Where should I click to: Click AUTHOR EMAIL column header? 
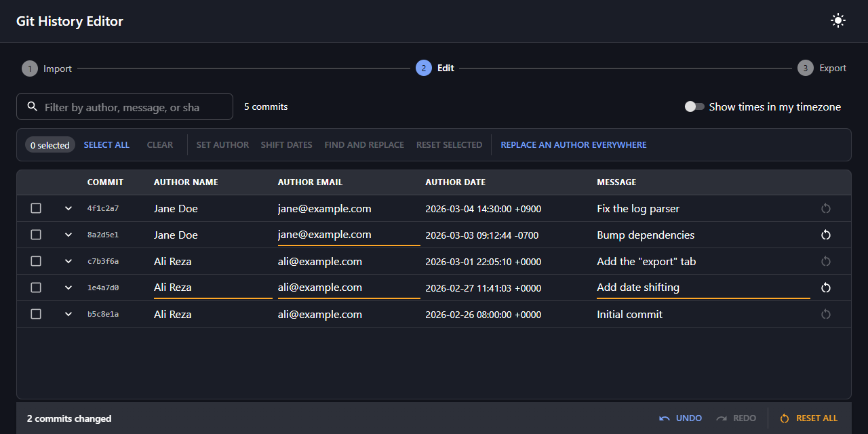310,182
